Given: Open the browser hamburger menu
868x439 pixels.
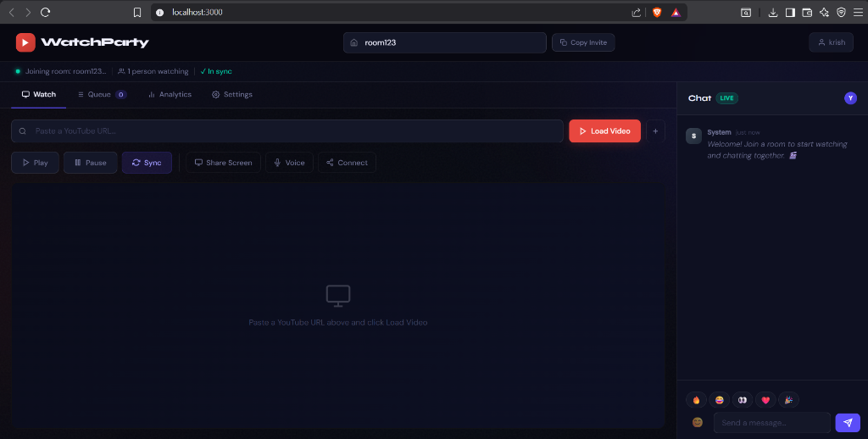Looking at the screenshot, I should pos(858,12).
